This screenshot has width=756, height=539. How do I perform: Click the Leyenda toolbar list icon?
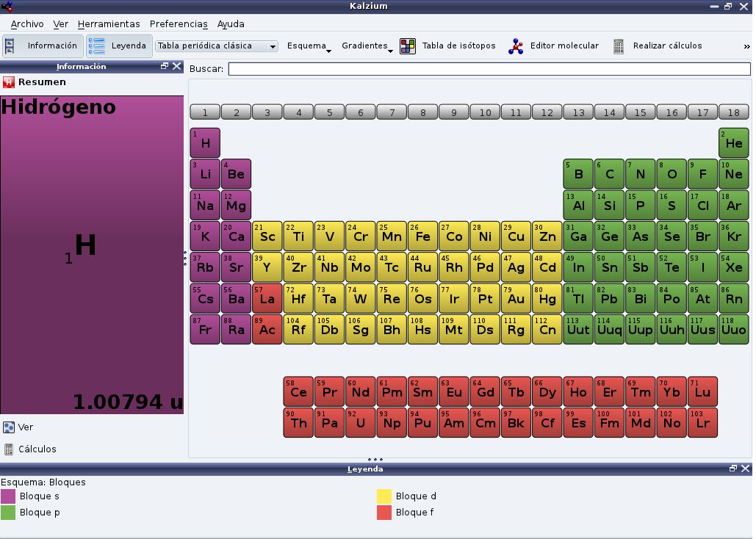97,46
